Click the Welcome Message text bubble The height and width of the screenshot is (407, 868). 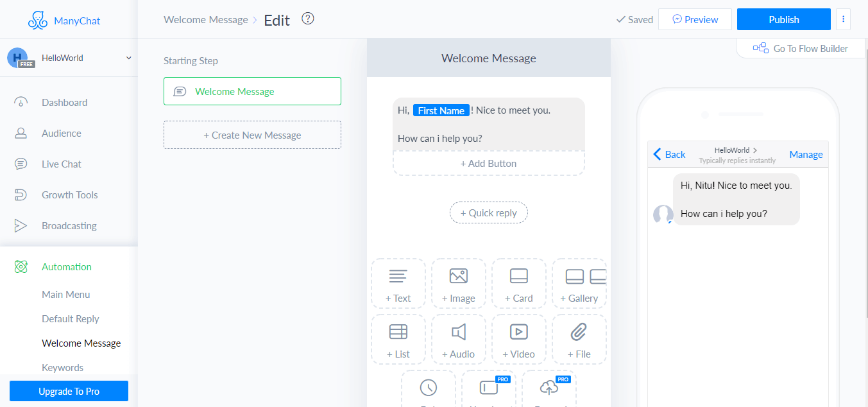coord(488,125)
